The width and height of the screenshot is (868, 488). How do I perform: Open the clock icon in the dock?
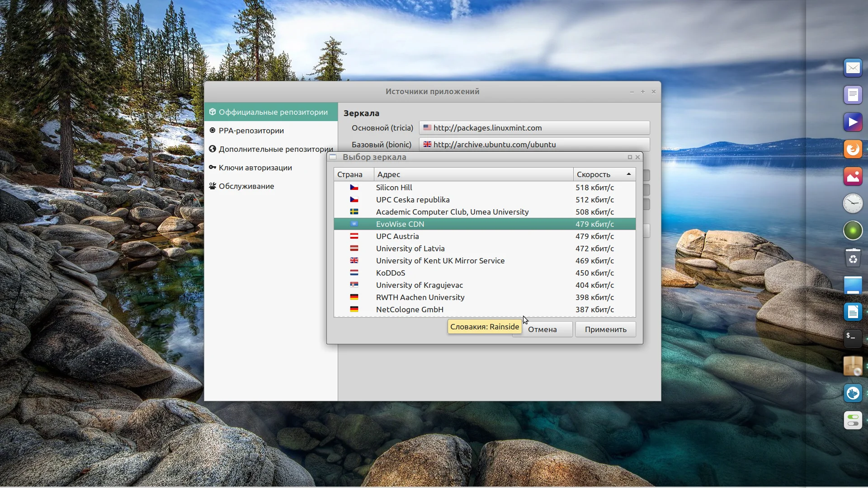853,203
